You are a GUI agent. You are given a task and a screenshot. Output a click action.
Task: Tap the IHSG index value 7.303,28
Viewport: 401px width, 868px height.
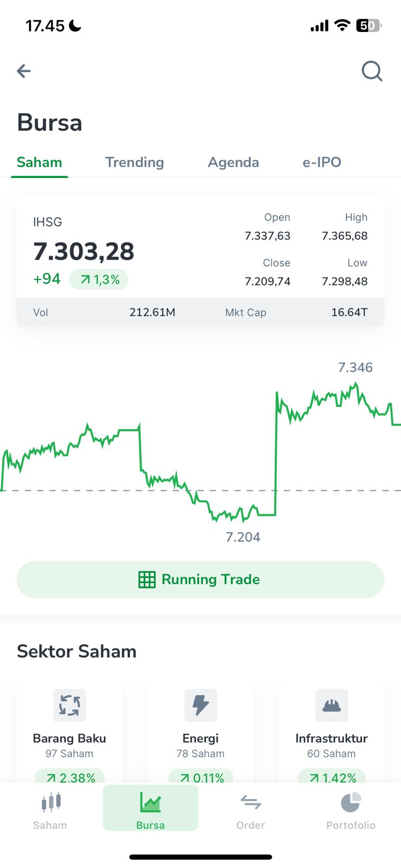pos(84,252)
